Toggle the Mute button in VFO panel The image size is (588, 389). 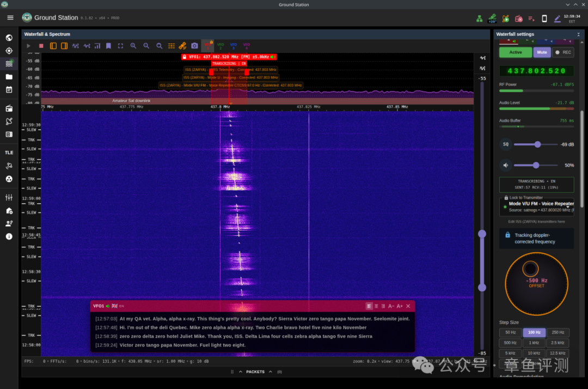pos(542,52)
